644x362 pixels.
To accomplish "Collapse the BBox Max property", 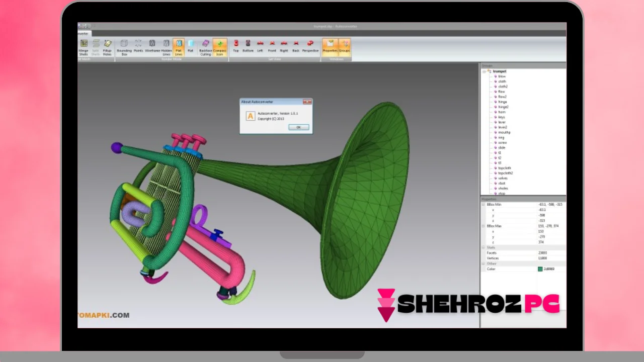I will (484, 226).
